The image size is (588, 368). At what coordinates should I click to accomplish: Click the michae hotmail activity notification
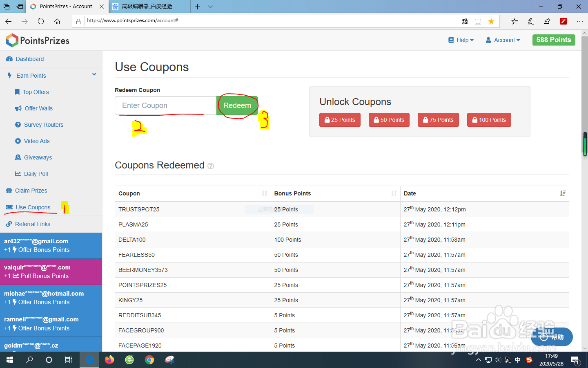pyautogui.click(x=51, y=298)
